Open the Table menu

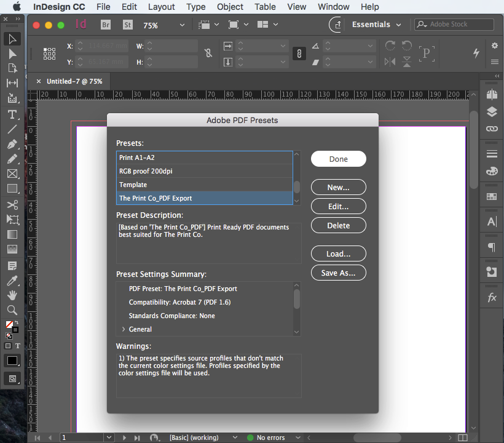(x=265, y=7)
